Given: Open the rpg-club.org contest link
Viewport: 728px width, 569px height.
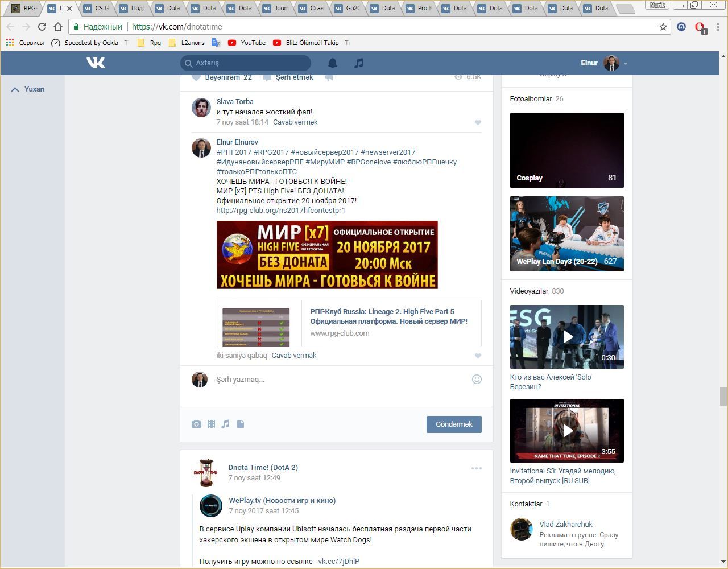Looking at the screenshot, I should point(280,211).
